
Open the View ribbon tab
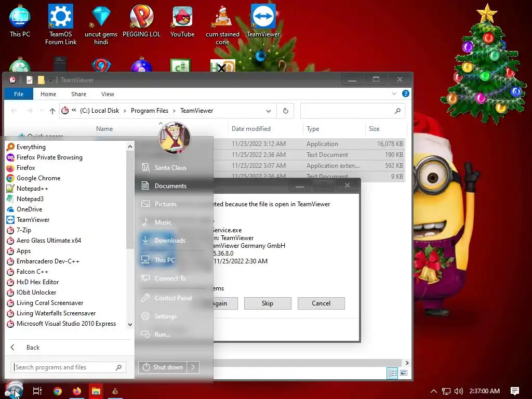108,94
